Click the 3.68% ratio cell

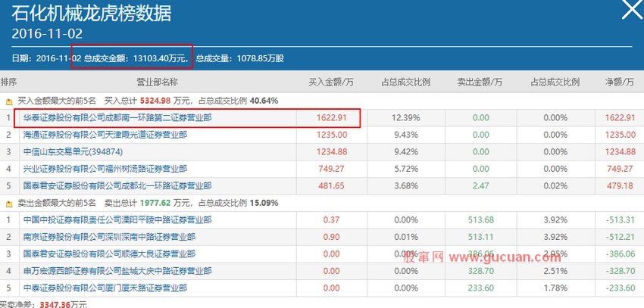(x=406, y=186)
